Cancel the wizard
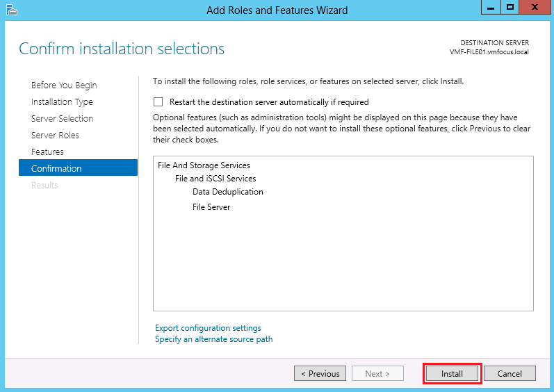Image resolution: width=554 pixels, height=392 pixels. [510, 374]
